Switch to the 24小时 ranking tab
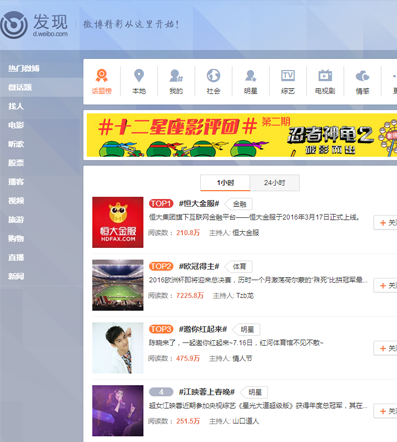Screen dimensions: 397x442 coord(275,183)
